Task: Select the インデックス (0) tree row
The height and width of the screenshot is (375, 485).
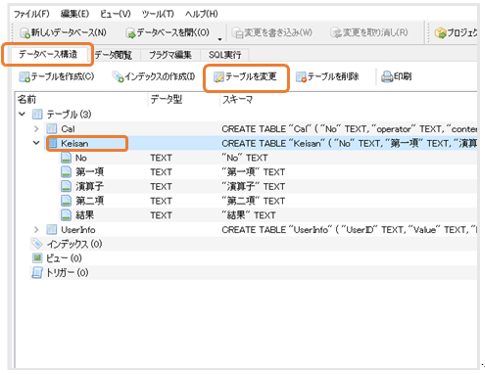Action: pyautogui.click(x=74, y=244)
